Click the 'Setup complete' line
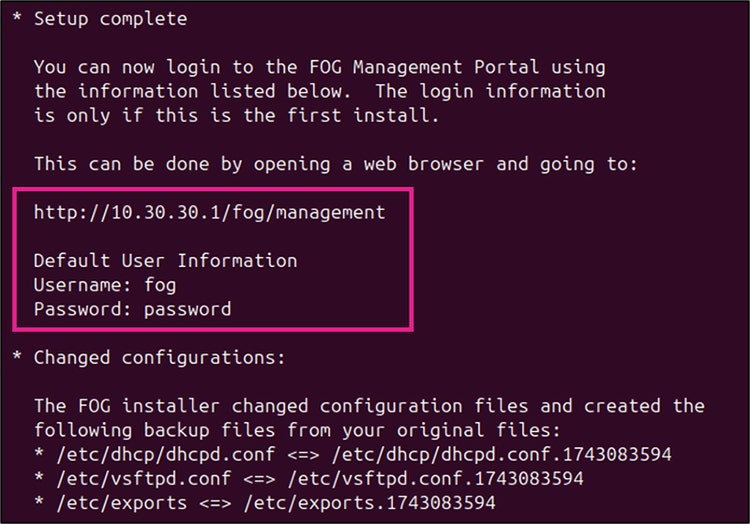750x524 pixels. point(110,19)
